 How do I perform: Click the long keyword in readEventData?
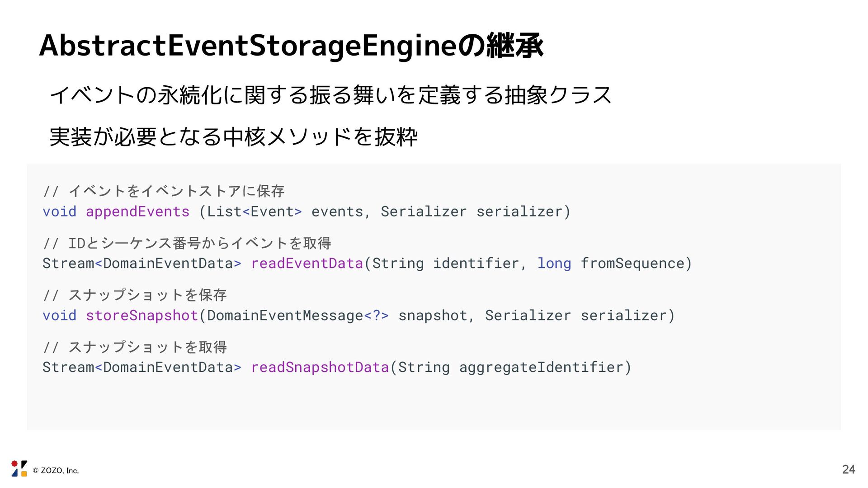pyautogui.click(x=554, y=263)
